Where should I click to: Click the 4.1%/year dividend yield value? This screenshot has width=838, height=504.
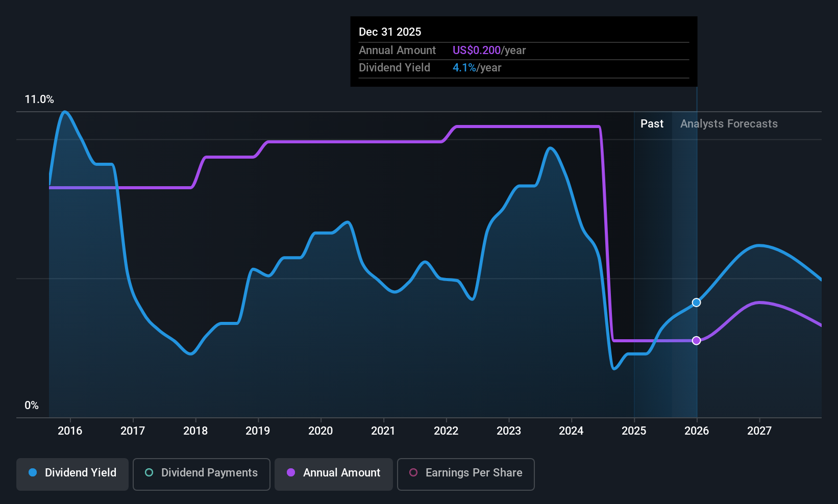(x=477, y=68)
